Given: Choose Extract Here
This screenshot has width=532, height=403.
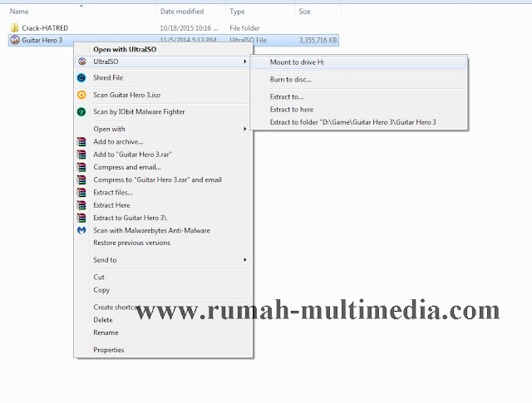Looking at the screenshot, I should tap(111, 205).
